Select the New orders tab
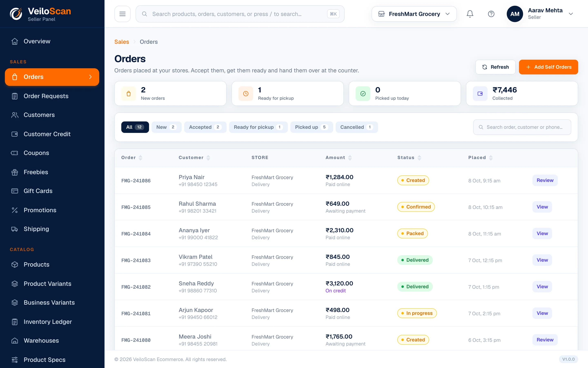Image resolution: width=588 pixels, height=368 pixels. click(166, 127)
